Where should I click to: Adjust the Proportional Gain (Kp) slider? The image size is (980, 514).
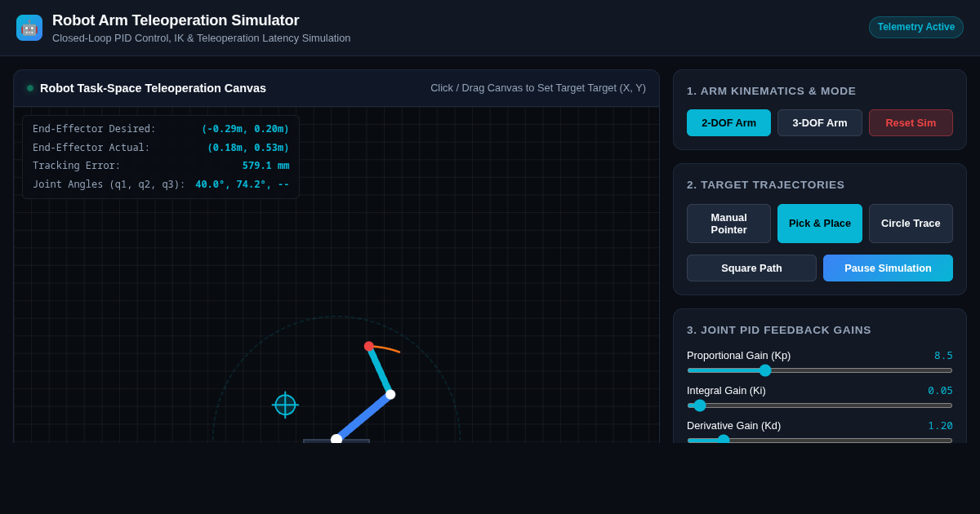pyautogui.click(x=820, y=370)
